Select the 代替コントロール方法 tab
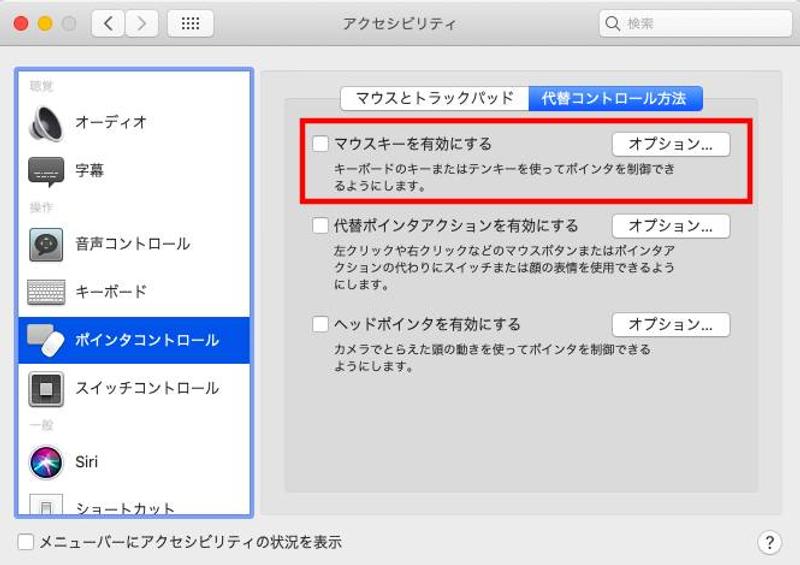 (615, 98)
